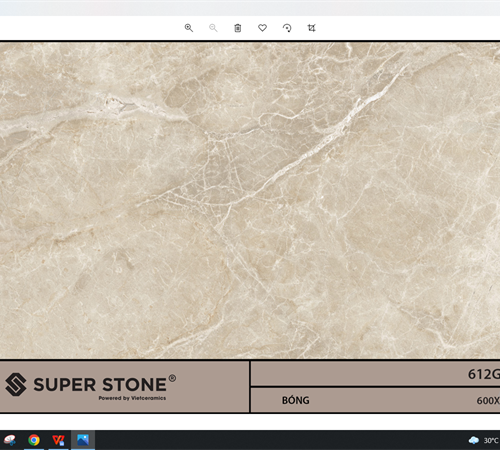Click the BÓNG finish label

[296, 400]
